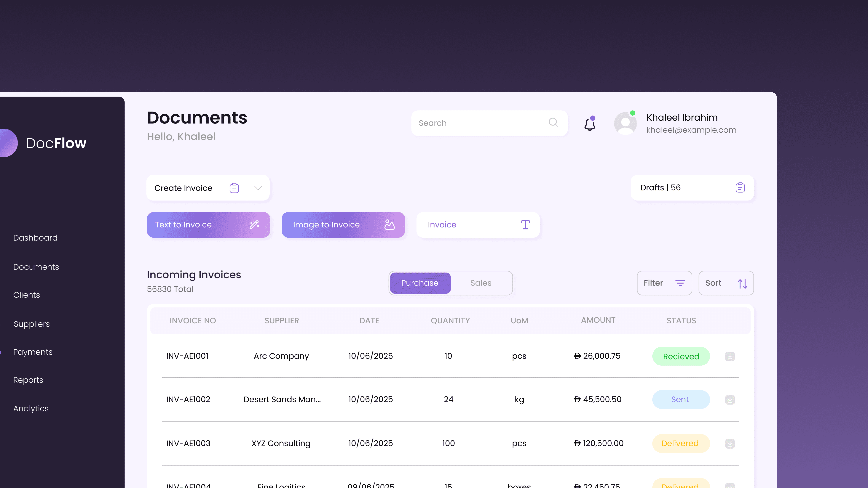
Task: Click the Drafts clipboard icon
Action: pos(740,188)
